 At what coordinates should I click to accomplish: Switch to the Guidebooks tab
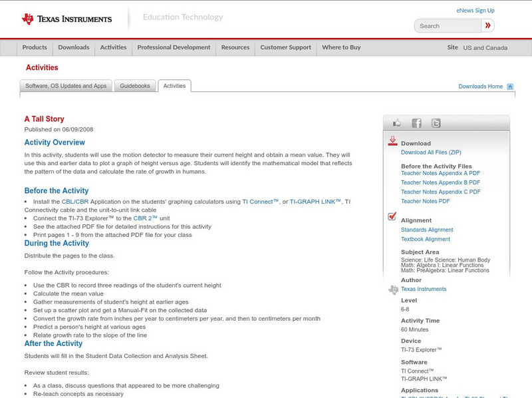click(x=135, y=86)
